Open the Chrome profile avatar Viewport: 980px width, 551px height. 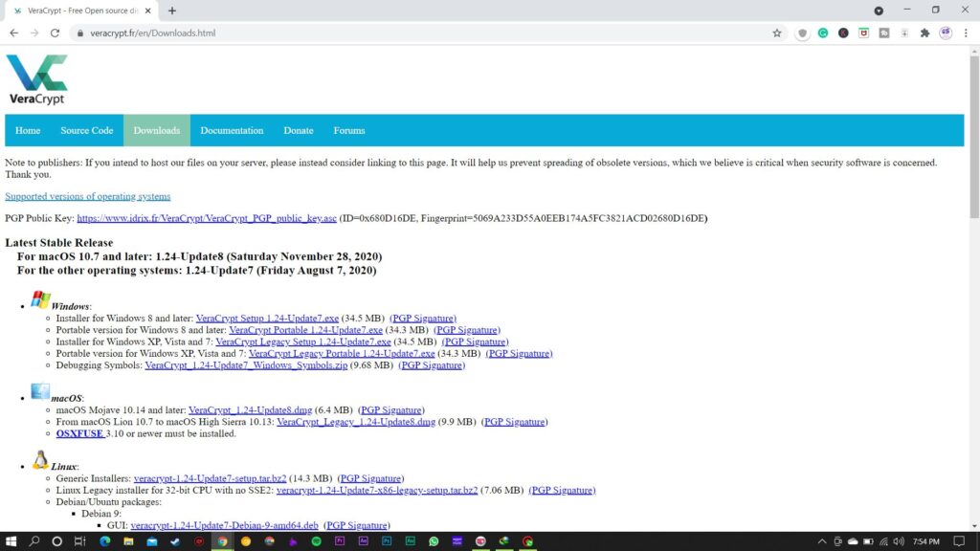pos(946,33)
